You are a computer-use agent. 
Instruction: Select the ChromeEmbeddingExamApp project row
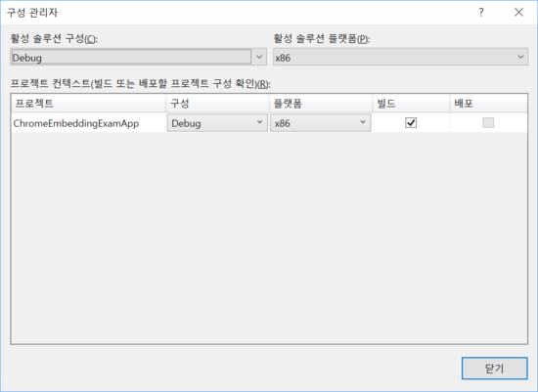[x=269, y=123]
